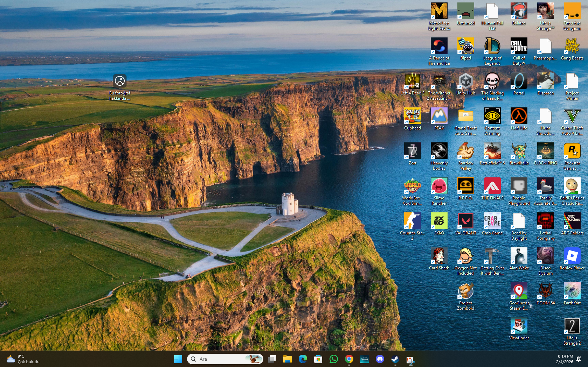Select the Unity Hub shortcut
The height and width of the screenshot is (367, 588).
pyautogui.click(x=465, y=82)
